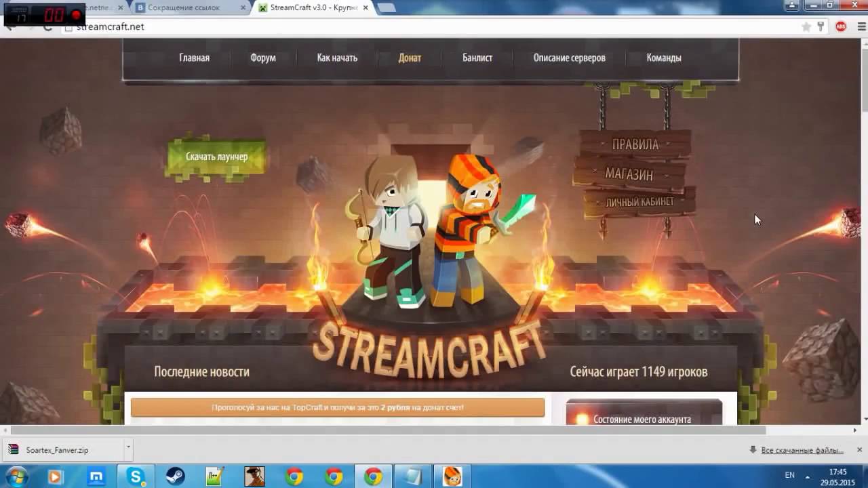Screen dimensions: 868x488
Task: Open the Adblock extension icon
Action: click(841, 26)
